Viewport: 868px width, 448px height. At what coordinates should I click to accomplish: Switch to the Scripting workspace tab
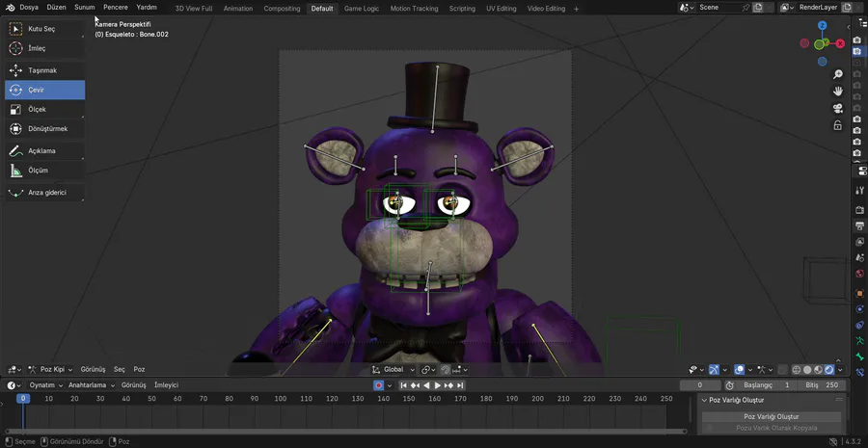462,9
